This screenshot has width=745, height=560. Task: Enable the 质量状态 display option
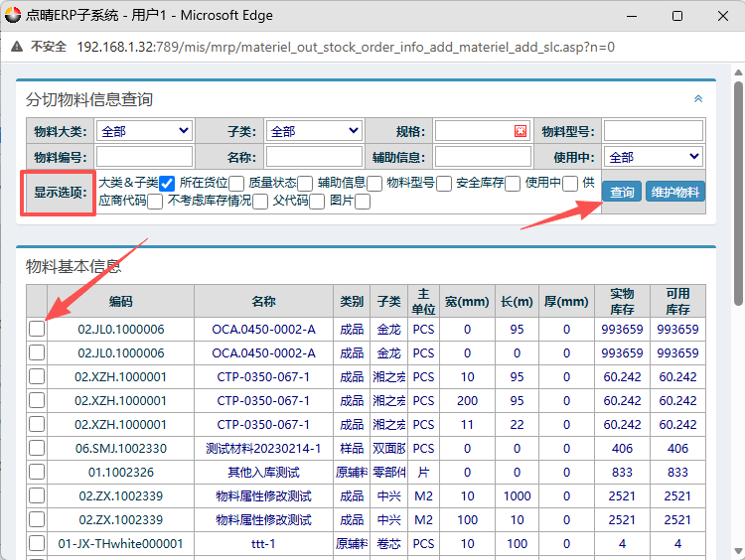(305, 184)
